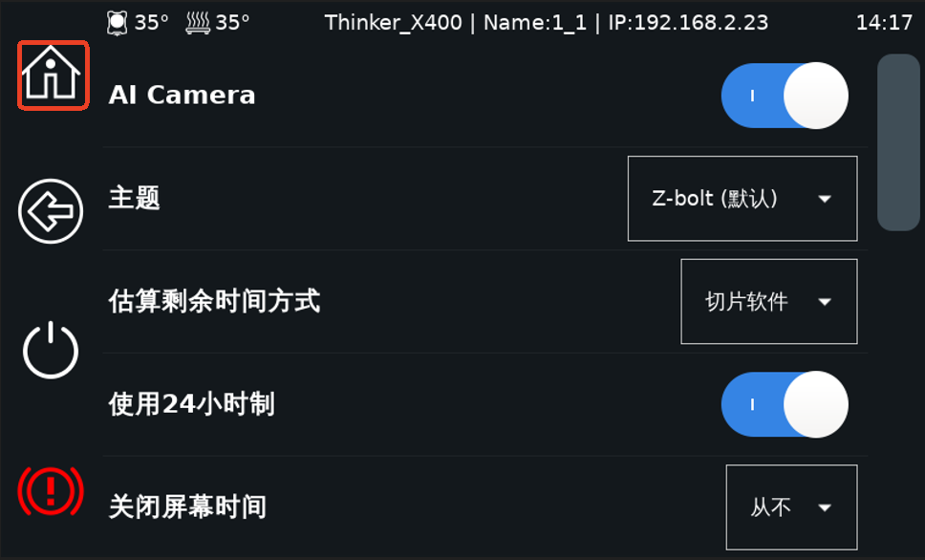Trigger the red emergency stop icon
925x560 pixels.
51,490
